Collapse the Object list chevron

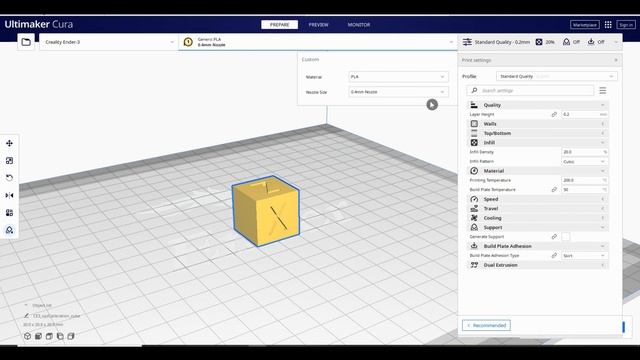[26, 305]
